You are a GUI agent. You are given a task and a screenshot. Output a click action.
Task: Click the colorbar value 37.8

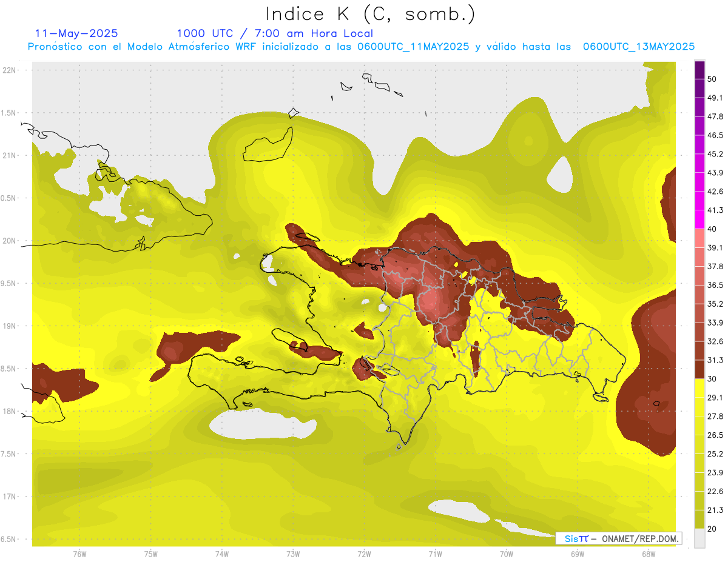click(715, 267)
